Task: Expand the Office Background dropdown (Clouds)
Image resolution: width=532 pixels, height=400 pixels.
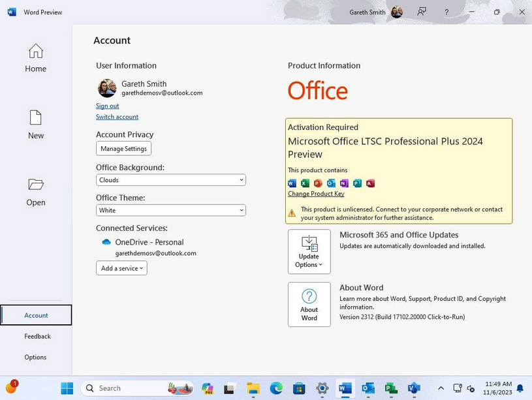Action: pos(171,180)
